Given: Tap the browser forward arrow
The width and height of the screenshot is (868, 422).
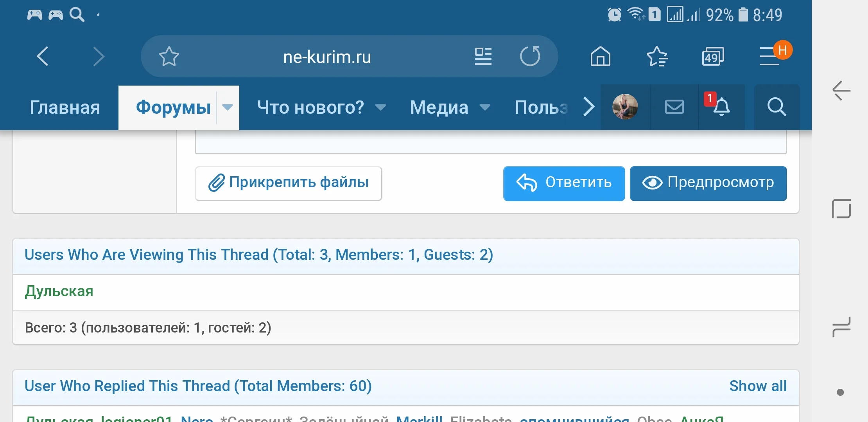Looking at the screenshot, I should pyautogui.click(x=99, y=57).
